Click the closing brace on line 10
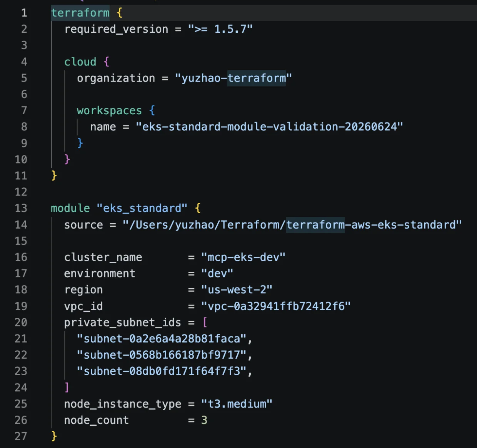 (67, 159)
